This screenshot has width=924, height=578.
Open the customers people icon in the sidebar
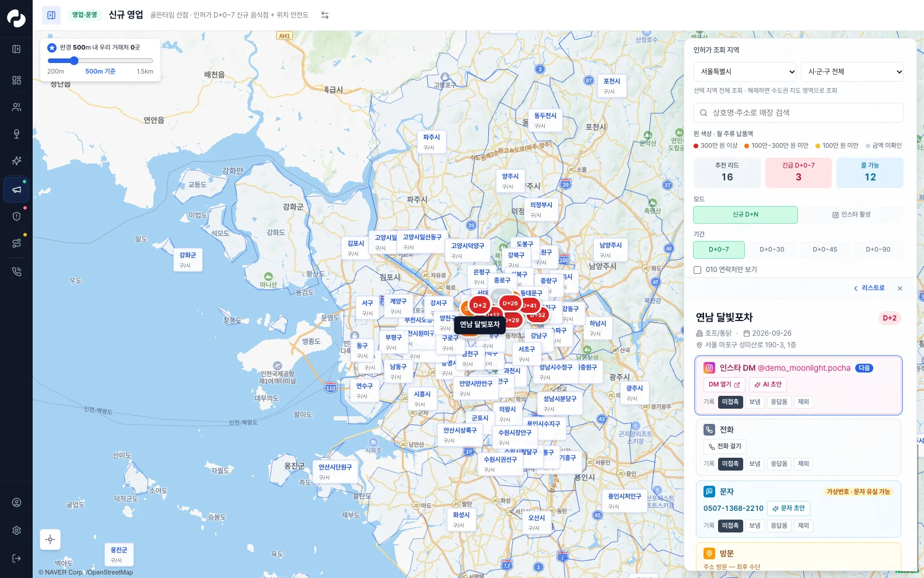16,107
